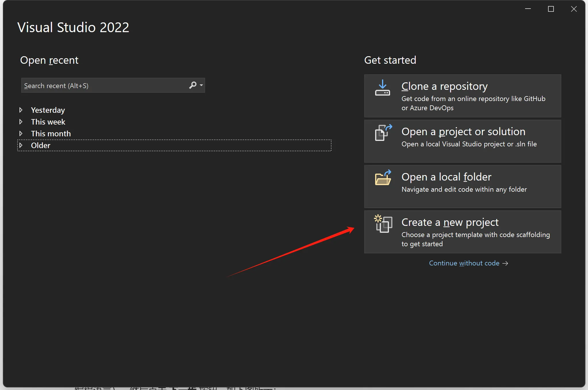The width and height of the screenshot is (588, 390).
Task: Minimize the Visual Studio 2022 window
Action: pyautogui.click(x=528, y=9)
